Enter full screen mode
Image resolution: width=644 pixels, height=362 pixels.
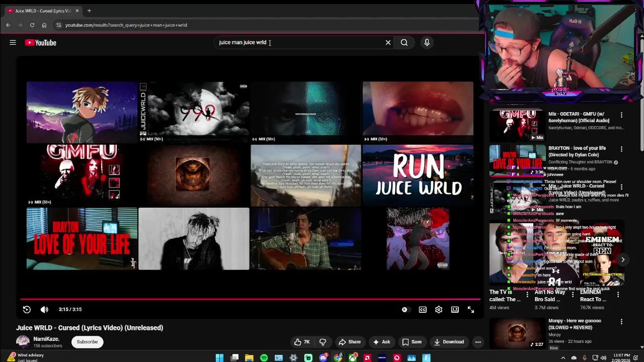[x=471, y=310]
